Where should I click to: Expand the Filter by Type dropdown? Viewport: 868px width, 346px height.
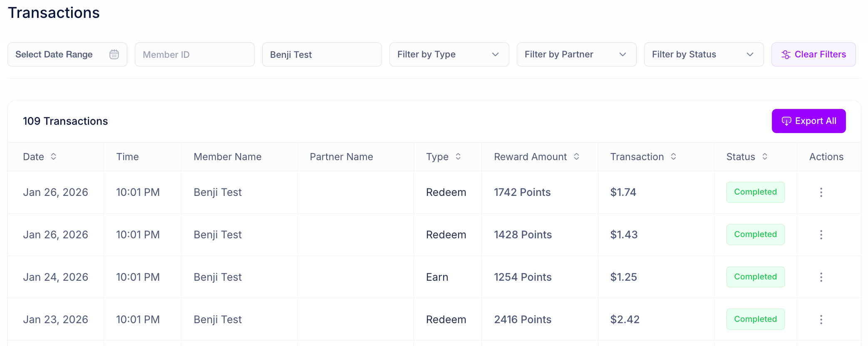[449, 54]
